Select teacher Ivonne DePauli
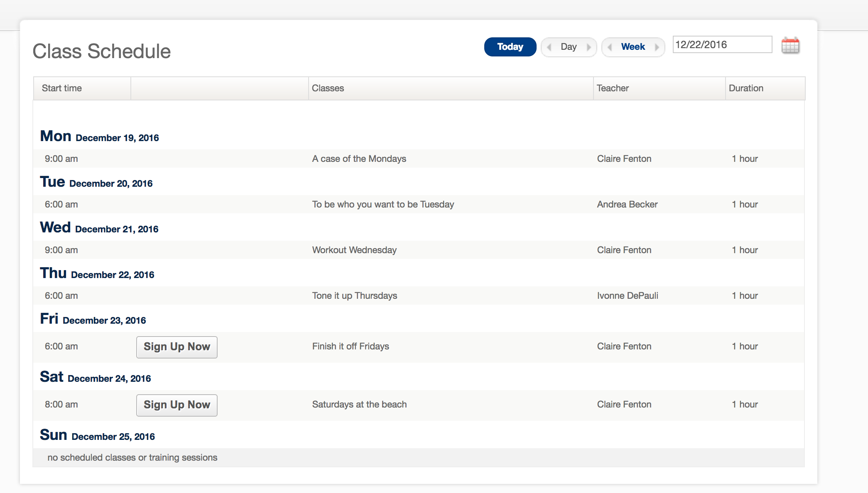 tap(628, 296)
